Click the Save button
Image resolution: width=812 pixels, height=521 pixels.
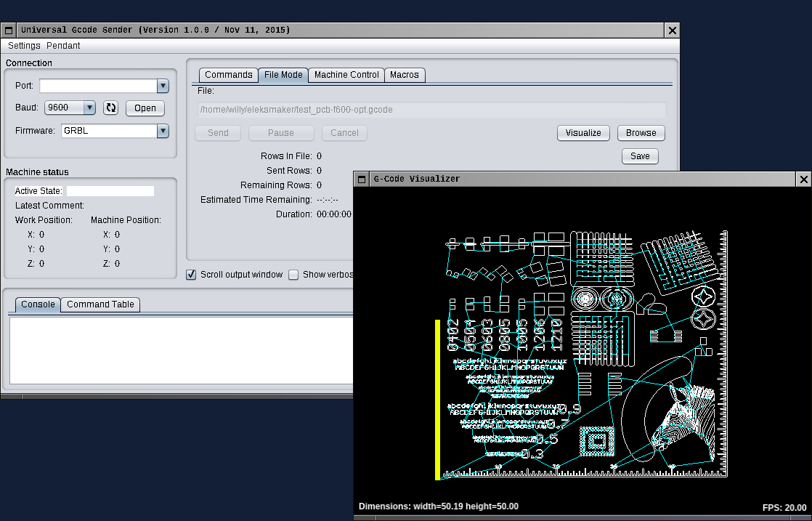[x=640, y=156]
